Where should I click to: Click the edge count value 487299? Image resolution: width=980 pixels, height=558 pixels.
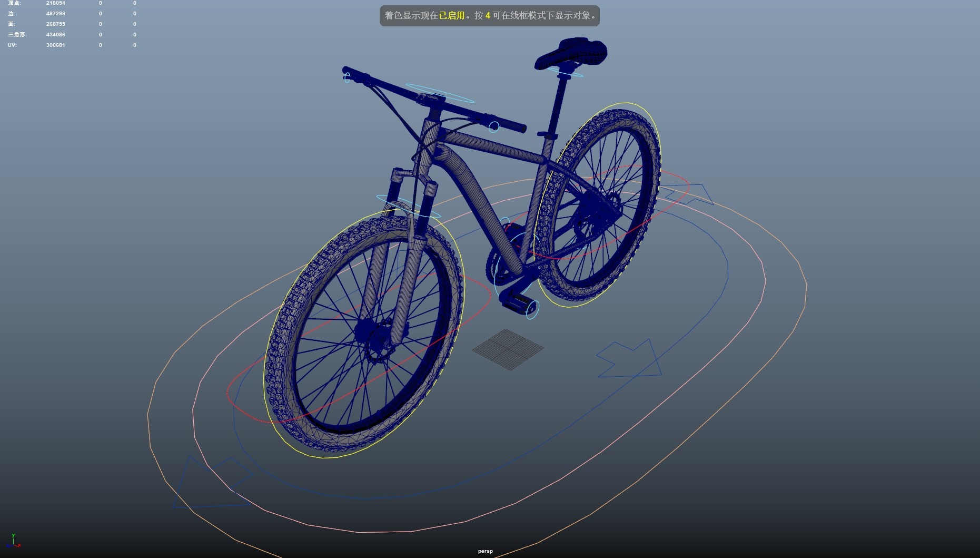pos(55,14)
